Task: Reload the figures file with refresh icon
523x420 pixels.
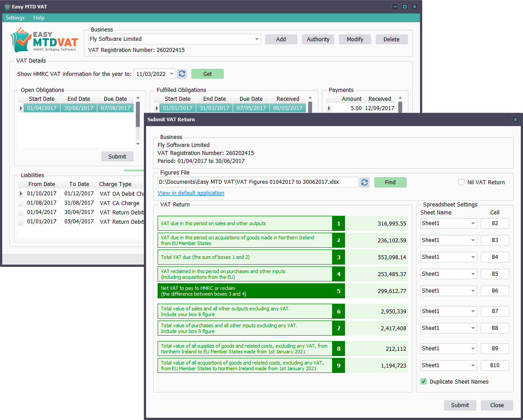Action: [364, 182]
